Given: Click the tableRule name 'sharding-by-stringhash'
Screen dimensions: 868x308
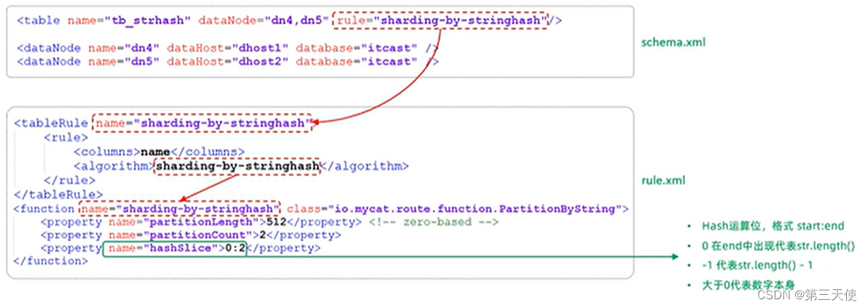Looking at the screenshot, I should coord(223,123).
